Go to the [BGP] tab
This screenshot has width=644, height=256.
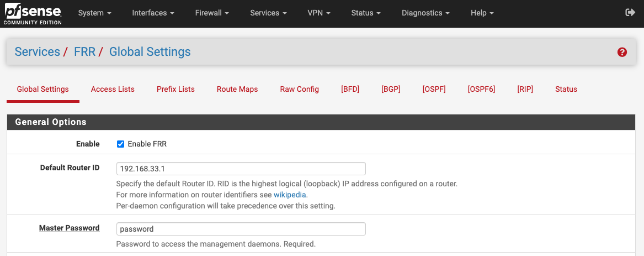(x=391, y=89)
